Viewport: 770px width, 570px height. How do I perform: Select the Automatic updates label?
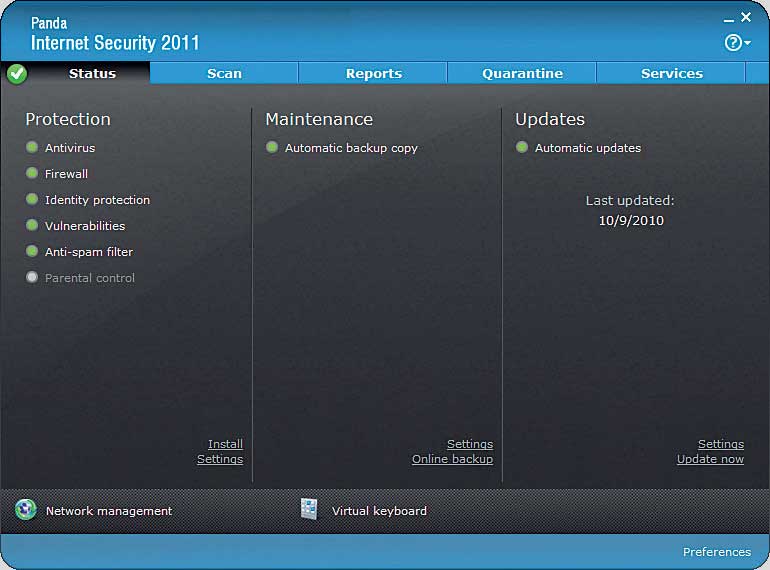(588, 148)
